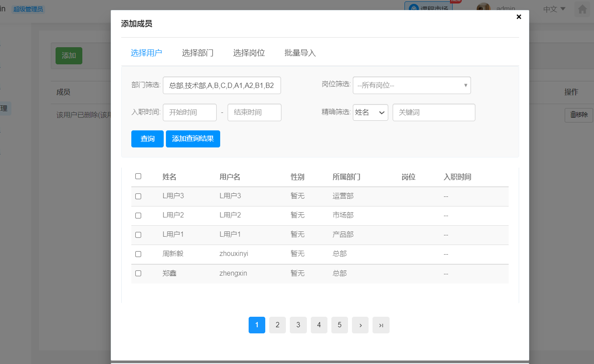Image resolution: width=594 pixels, height=364 pixels.
Task: Open the 中文 language dropdown
Action: pyautogui.click(x=554, y=9)
